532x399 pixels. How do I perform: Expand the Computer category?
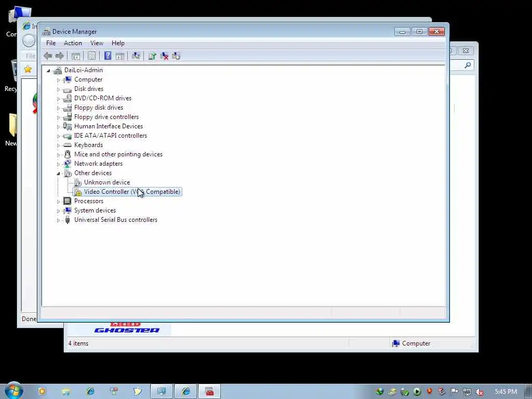tap(58, 80)
